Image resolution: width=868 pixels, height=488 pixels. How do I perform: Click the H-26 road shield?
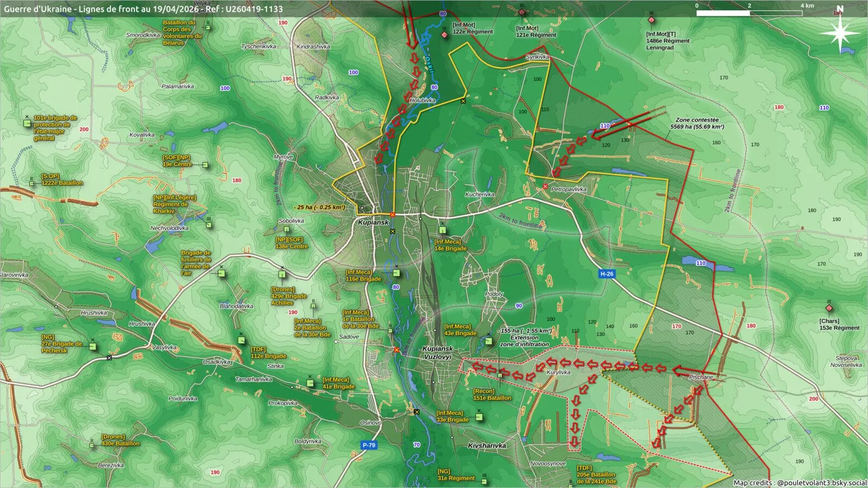click(607, 274)
